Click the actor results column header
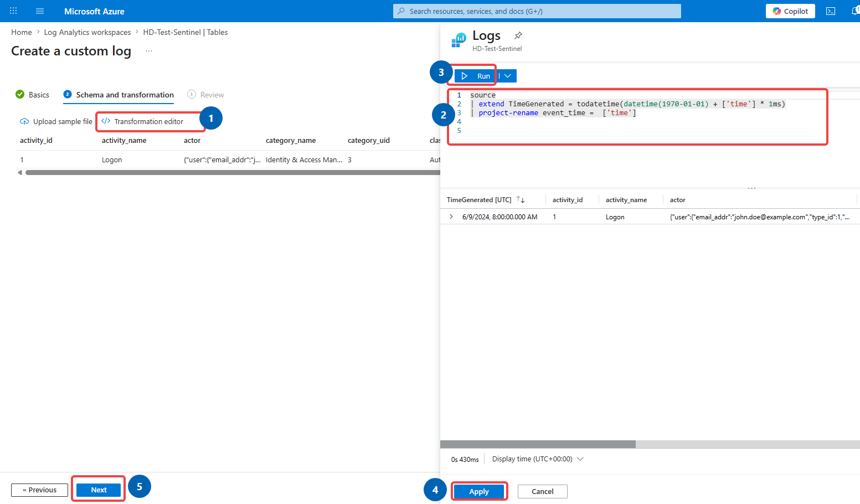 pos(678,200)
